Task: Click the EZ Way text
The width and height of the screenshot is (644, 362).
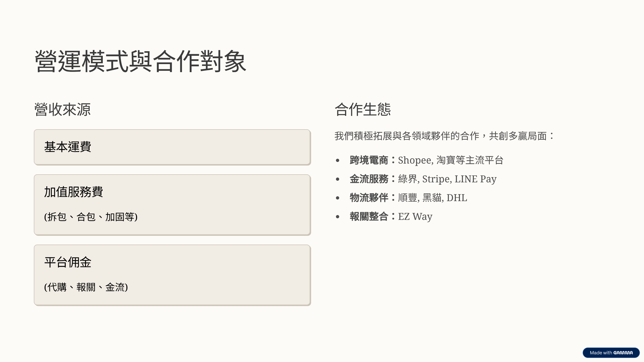Action: [x=415, y=217]
